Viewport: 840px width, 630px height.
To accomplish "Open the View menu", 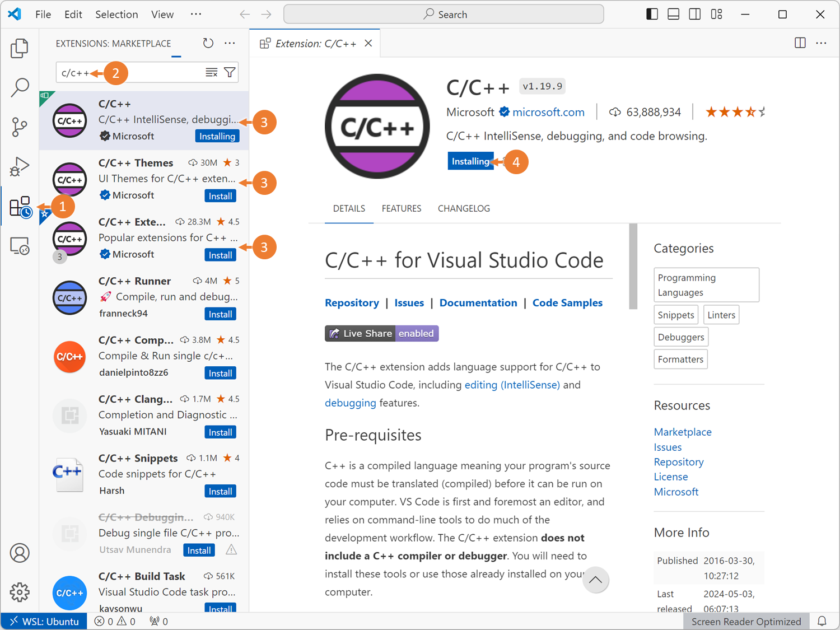I will point(162,15).
